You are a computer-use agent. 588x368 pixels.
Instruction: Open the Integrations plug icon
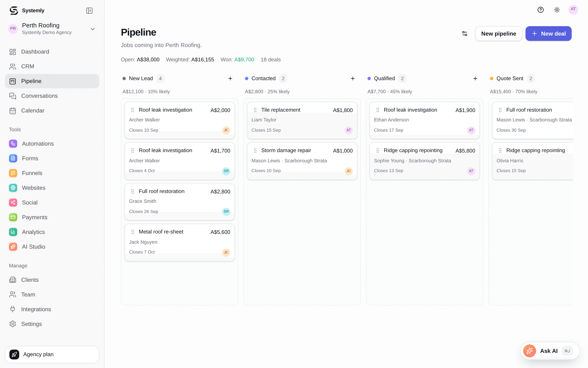tap(13, 309)
